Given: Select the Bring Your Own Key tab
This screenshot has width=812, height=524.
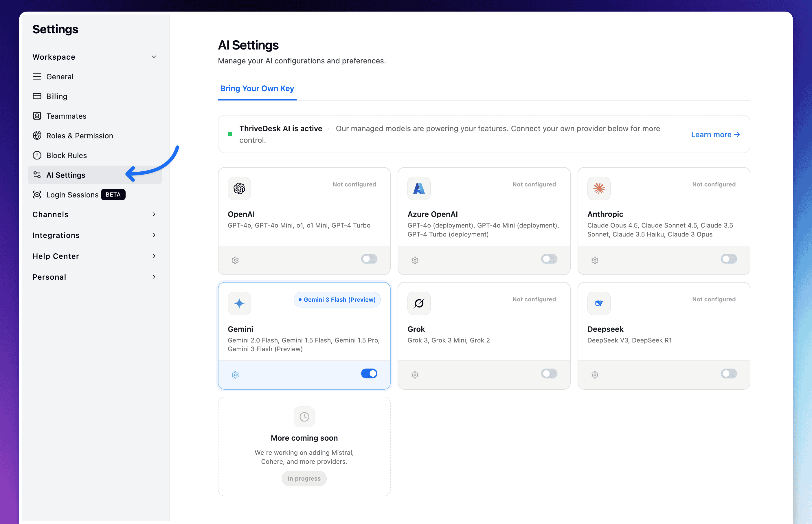Looking at the screenshot, I should 257,89.
